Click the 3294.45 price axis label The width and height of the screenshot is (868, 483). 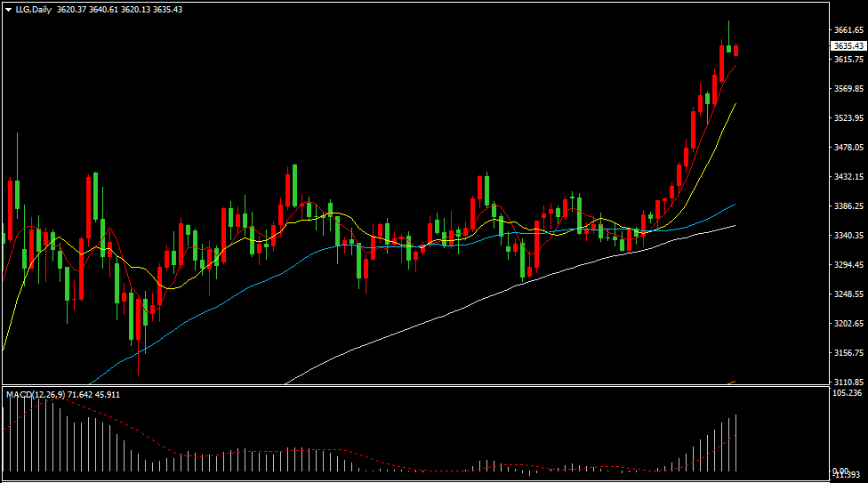(848, 265)
